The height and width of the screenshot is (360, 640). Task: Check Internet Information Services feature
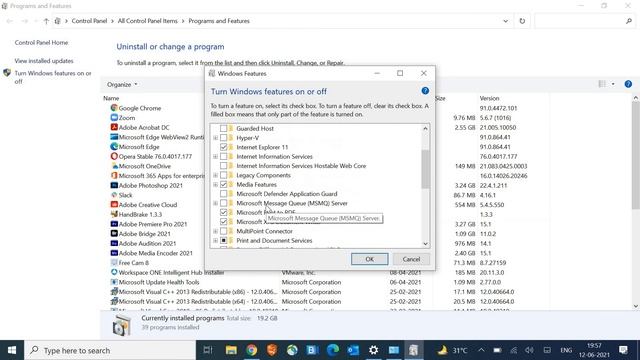tap(223, 156)
